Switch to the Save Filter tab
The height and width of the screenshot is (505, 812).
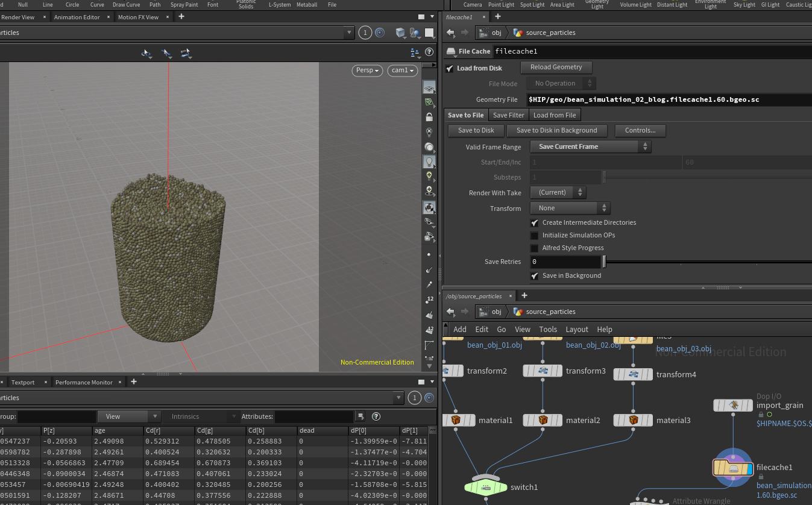pos(508,115)
